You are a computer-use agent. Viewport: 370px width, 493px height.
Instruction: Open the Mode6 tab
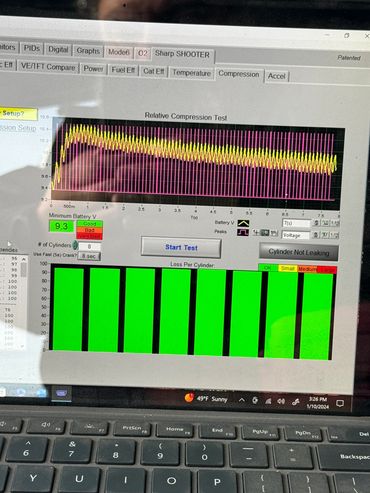pos(118,52)
